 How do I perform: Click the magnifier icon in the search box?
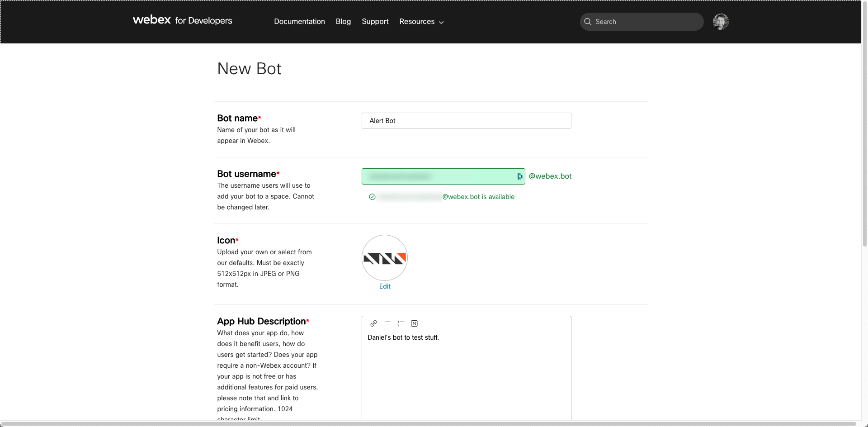point(588,22)
